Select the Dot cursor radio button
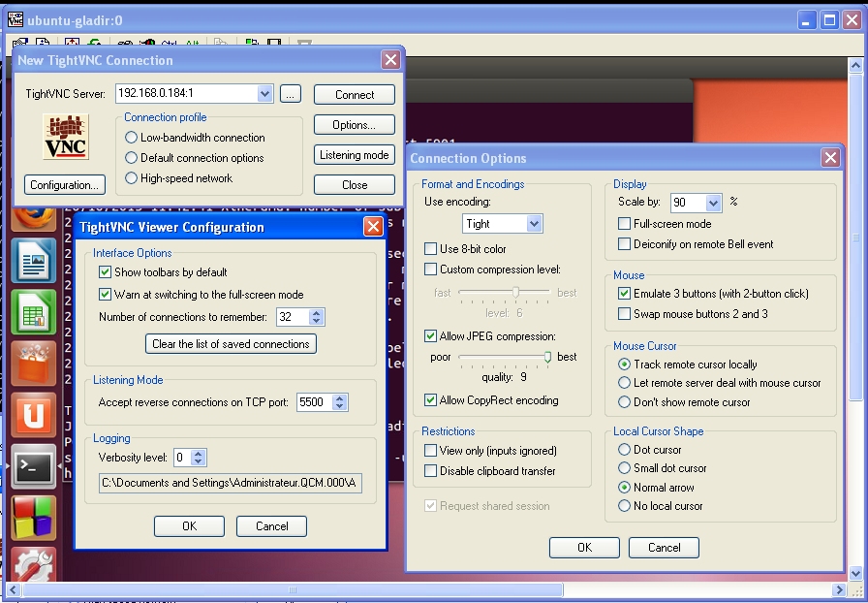Image resolution: width=868 pixels, height=603 pixels. tap(624, 450)
